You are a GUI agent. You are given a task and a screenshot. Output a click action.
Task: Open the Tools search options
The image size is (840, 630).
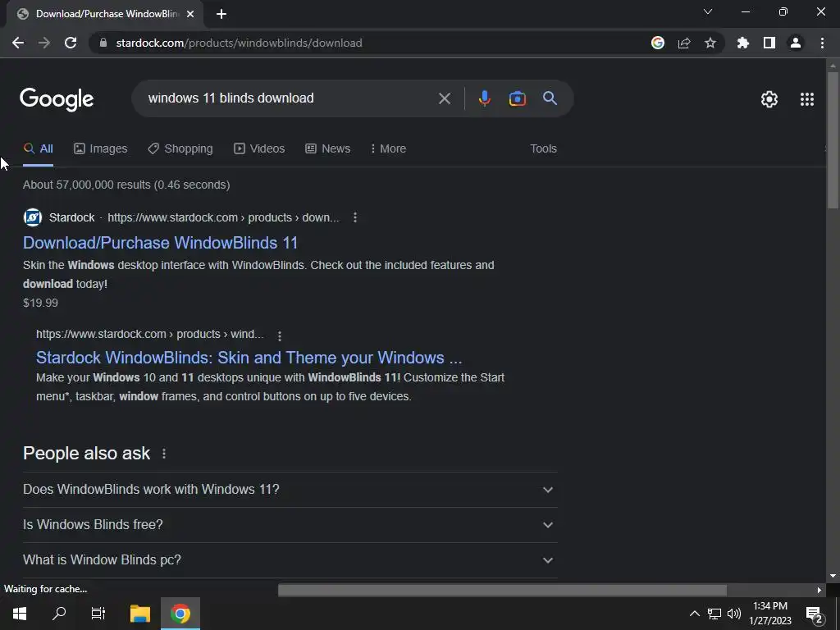pos(543,149)
